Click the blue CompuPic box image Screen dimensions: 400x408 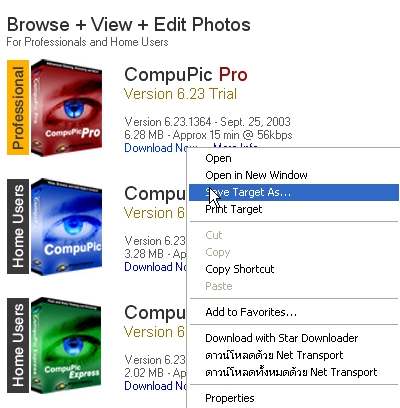point(67,226)
